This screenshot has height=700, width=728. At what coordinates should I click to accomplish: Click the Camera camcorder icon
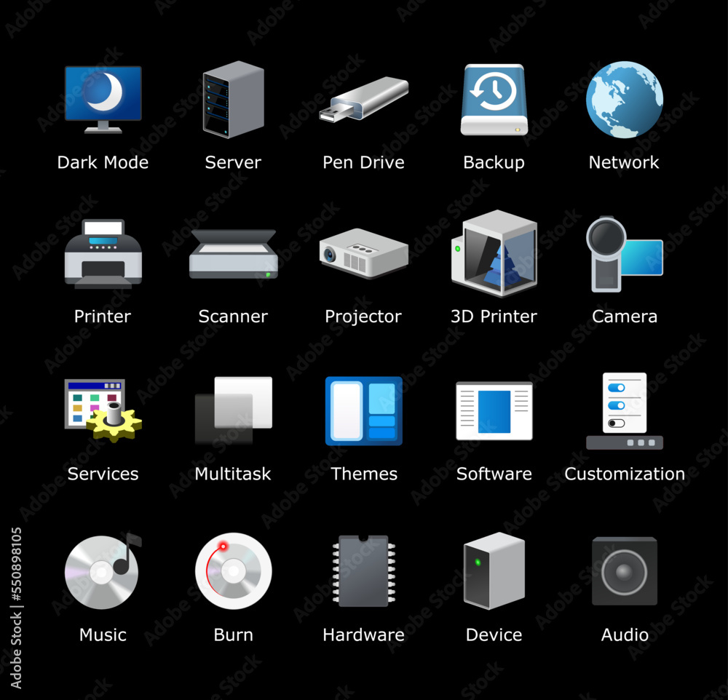click(625, 254)
